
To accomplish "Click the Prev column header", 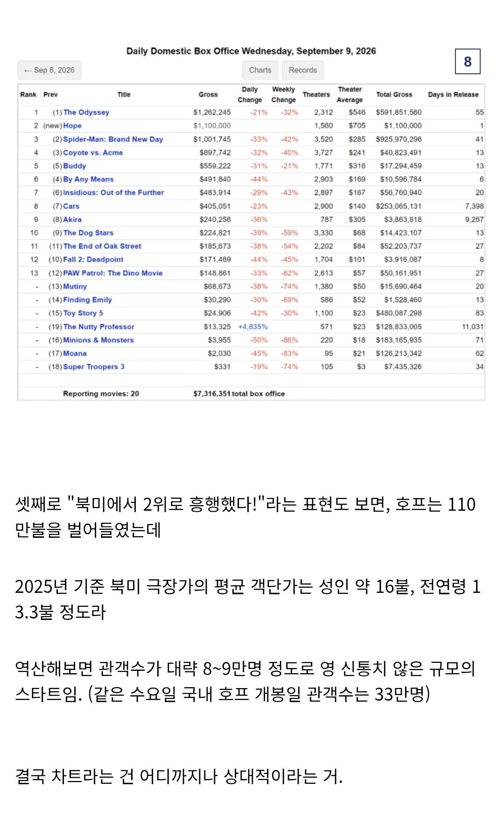I will (50, 94).
